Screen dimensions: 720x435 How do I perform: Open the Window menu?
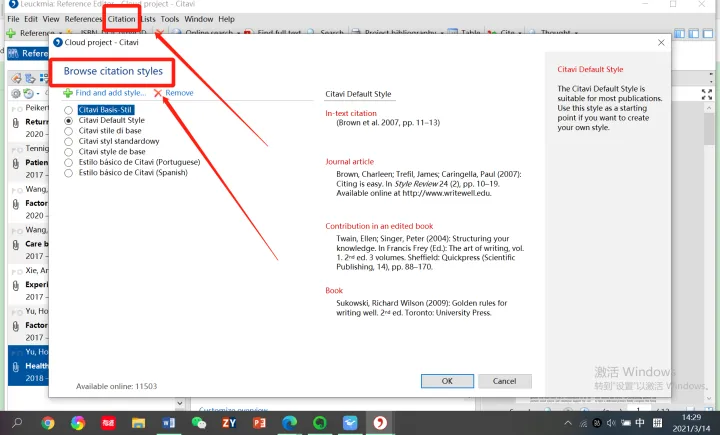click(199, 19)
